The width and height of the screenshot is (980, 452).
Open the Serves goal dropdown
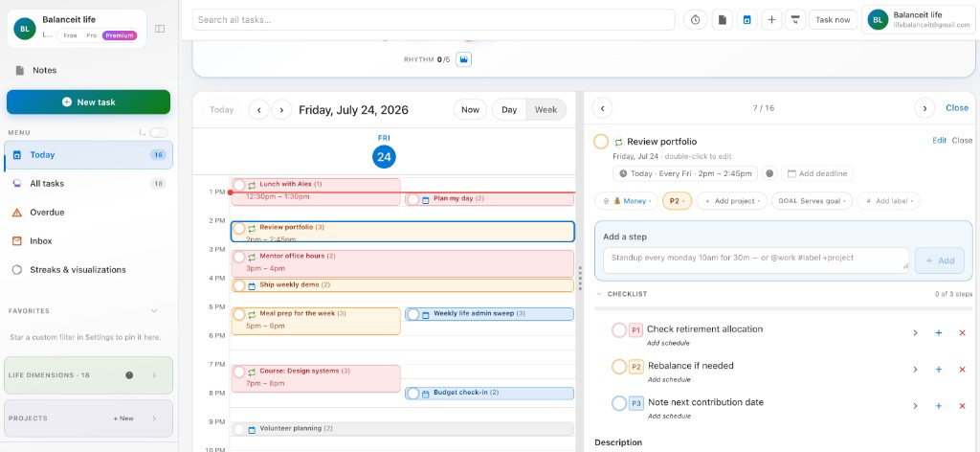tap(812, 201)
